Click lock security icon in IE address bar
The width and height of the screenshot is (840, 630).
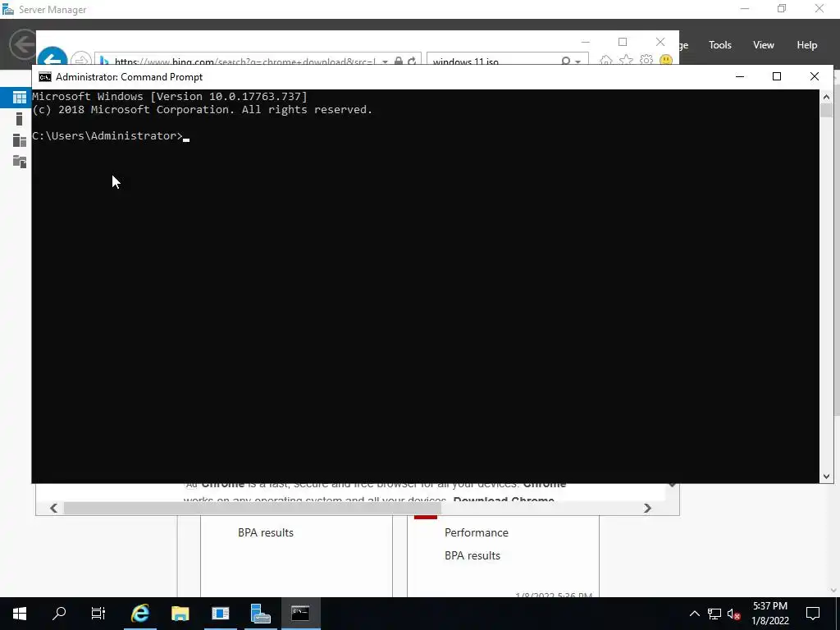point(399,61)
